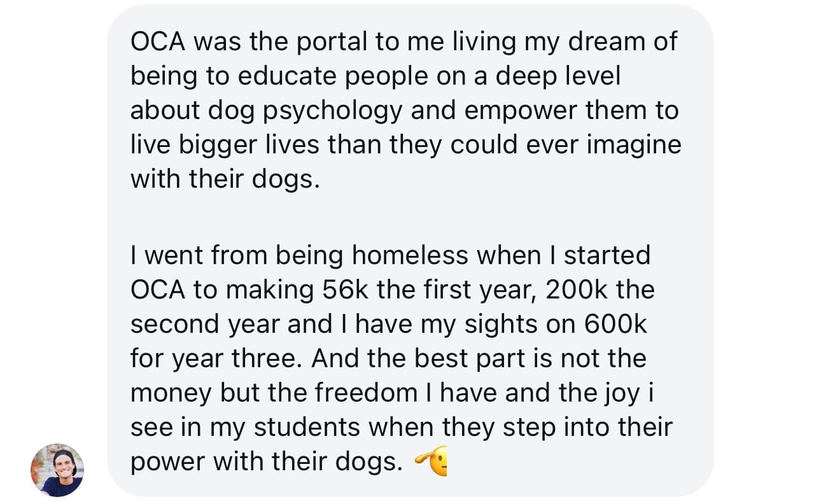The height and width of the screenshot is (504, 821).
Task: Click the word 'freedom' in second paragraph
Action: [367, 393]
